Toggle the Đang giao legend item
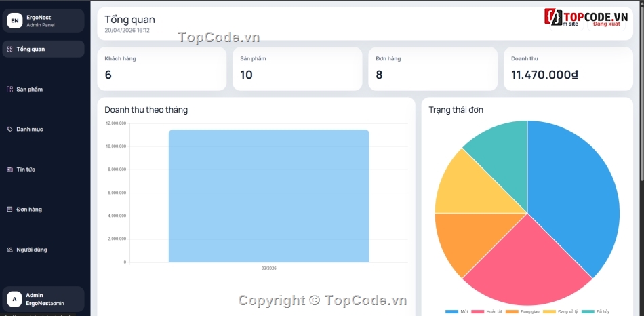Screen dimensions: 644x316 point(523,312)
